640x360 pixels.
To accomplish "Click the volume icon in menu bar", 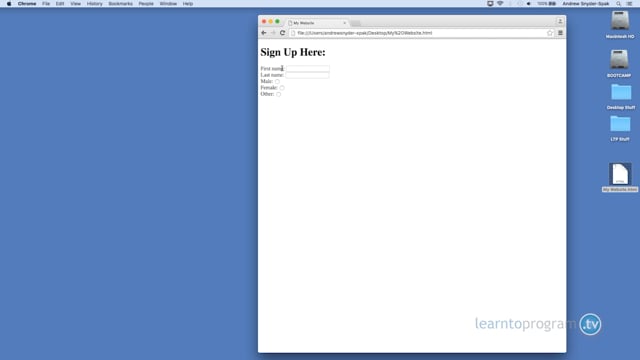I will point(529,4).
